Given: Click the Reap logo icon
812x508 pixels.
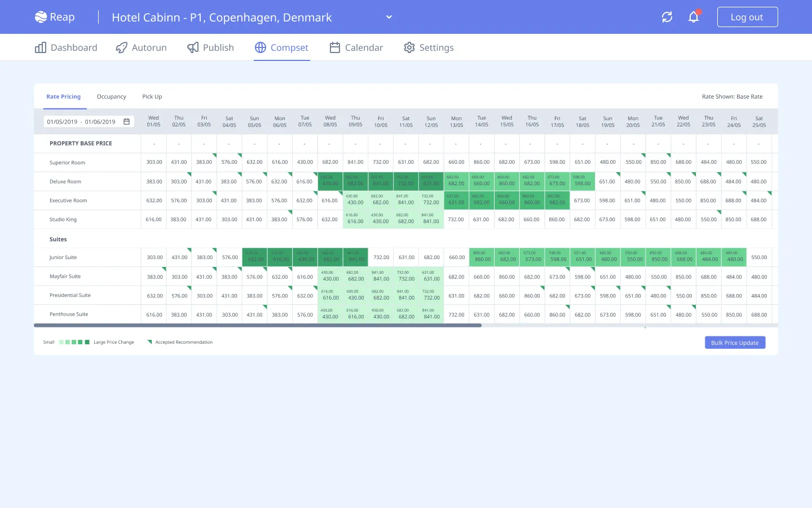Looking at the screenshot, I should coord(41,17).
